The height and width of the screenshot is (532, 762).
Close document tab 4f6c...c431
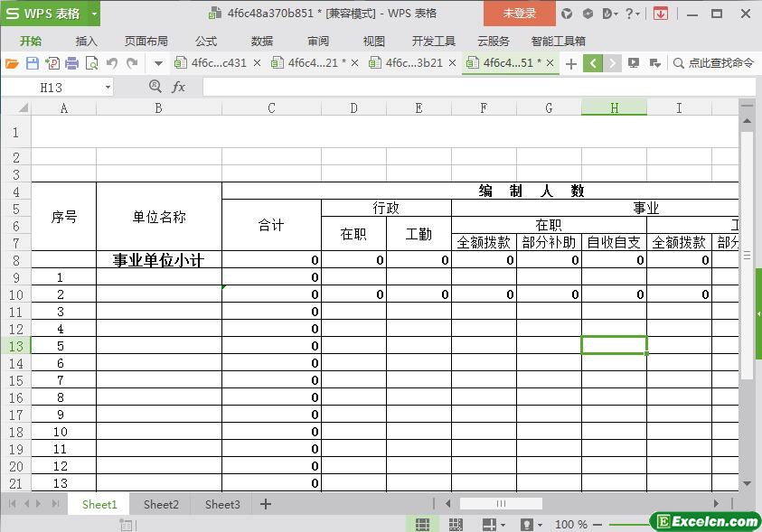(257, 63)
